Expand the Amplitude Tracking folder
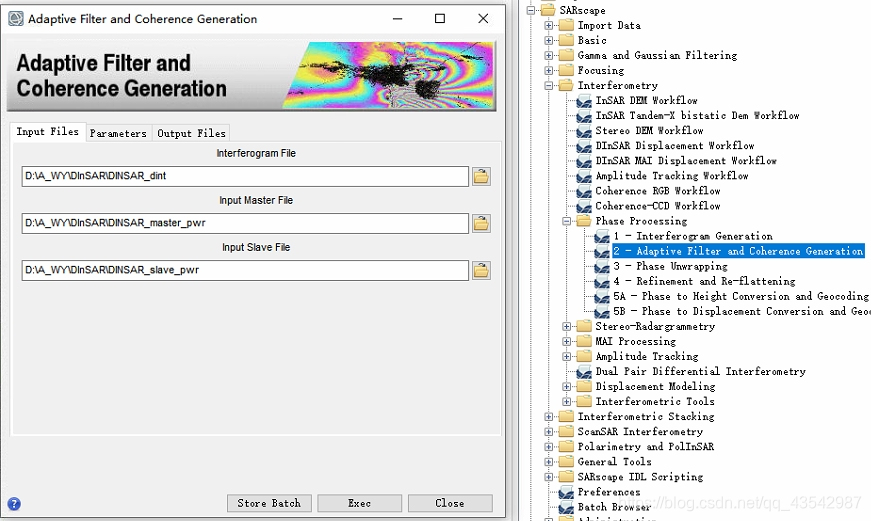Screen dimensions: 871x521 tap(567, 356)
